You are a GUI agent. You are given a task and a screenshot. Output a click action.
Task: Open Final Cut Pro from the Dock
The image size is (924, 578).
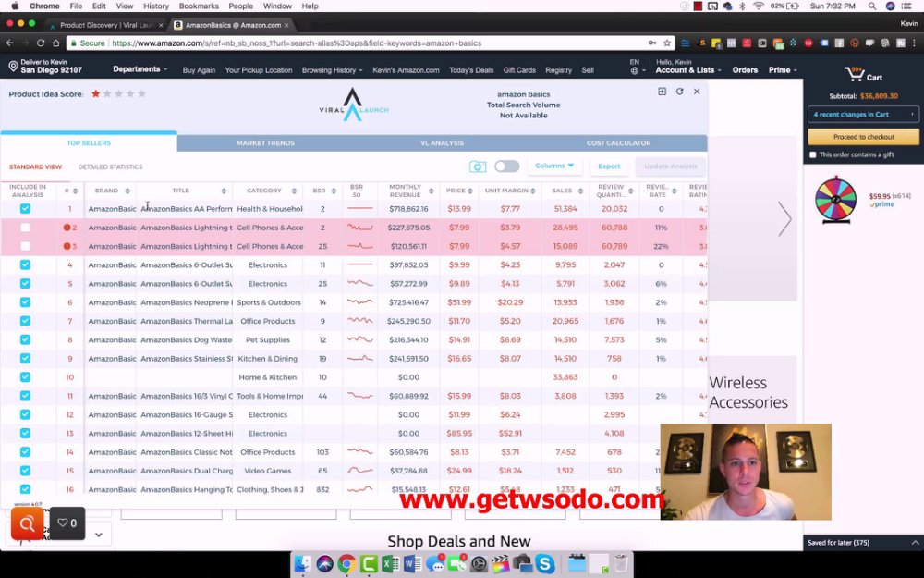(x=500, y=564)
